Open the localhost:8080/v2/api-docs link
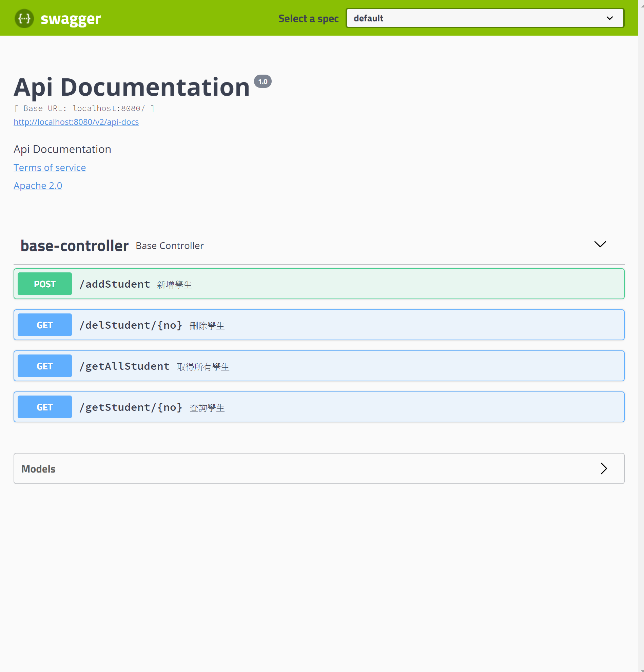 pos(76,122)
